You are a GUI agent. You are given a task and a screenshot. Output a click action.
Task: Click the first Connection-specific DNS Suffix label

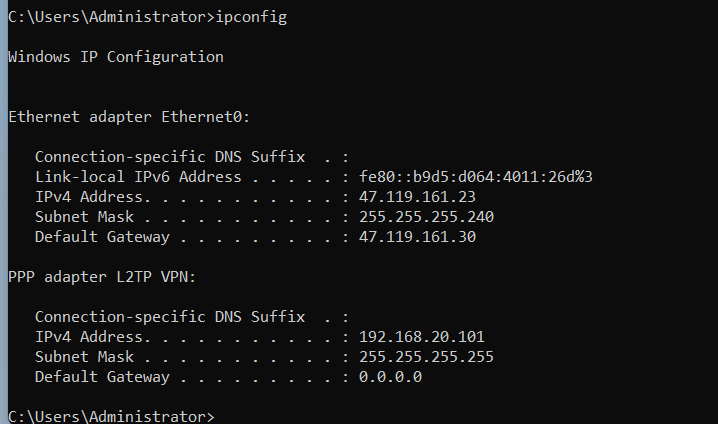tap(170, 157)
